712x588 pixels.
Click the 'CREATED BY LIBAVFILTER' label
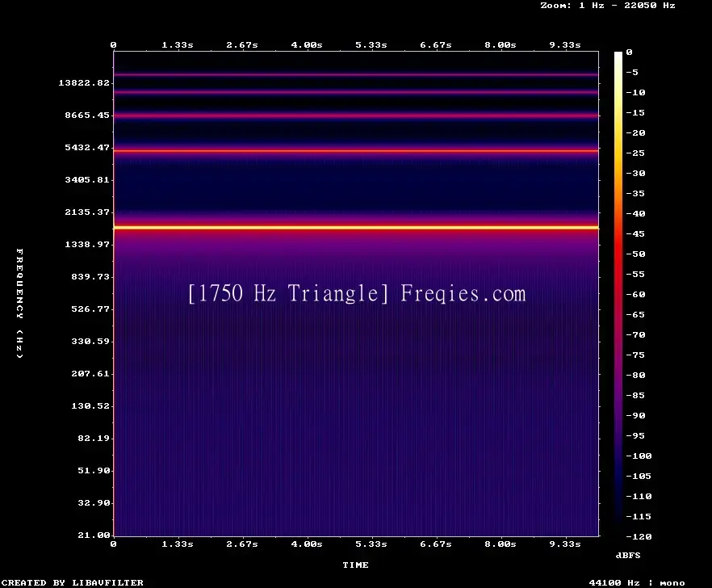coord(72,582)
